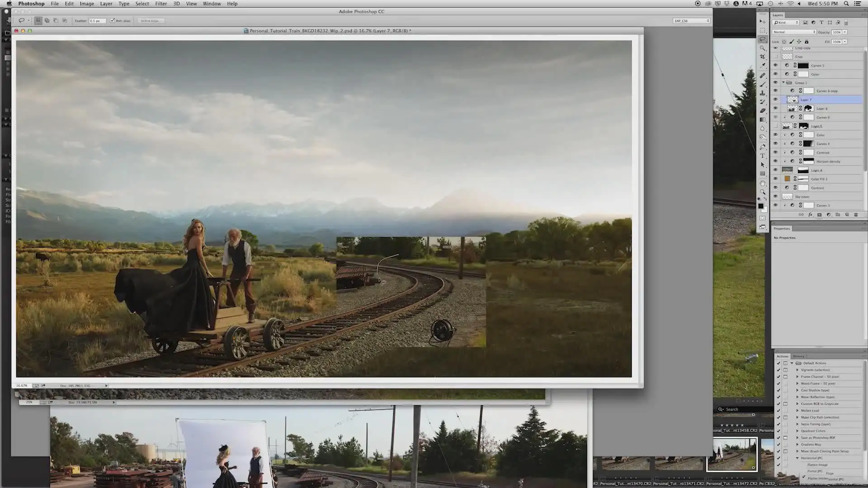This screenshot has width=868, height=488.
Task: Select the Zoom tool
Action: (x=763, y=192)
